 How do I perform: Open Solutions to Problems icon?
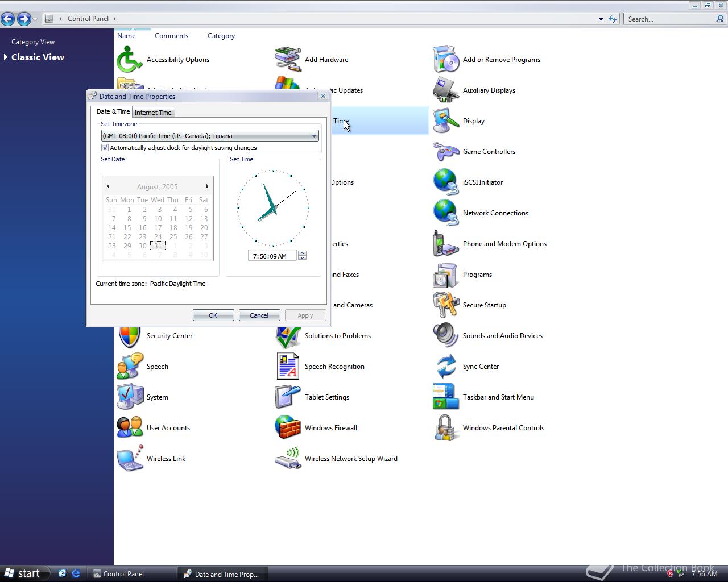(288, 338)
